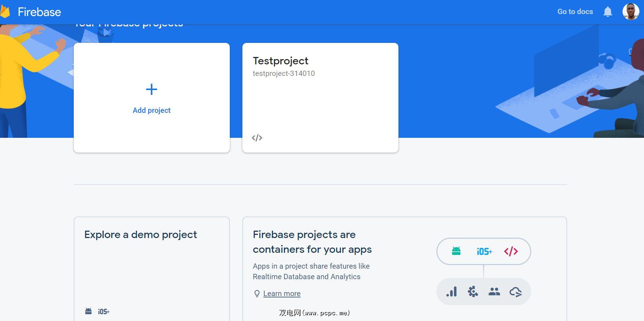
Task: Open the user account avatar menu
Action: [630, 12]
